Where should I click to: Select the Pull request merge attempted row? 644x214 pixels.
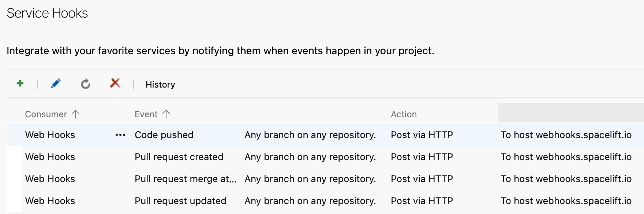[185, 179]
